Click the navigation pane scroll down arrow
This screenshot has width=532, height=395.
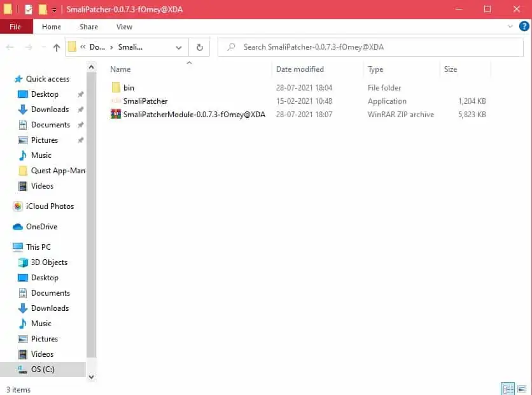click(x=92, y=377)
